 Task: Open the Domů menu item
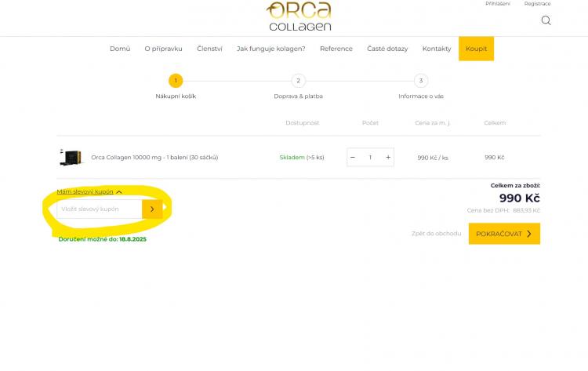click(120, 49)
